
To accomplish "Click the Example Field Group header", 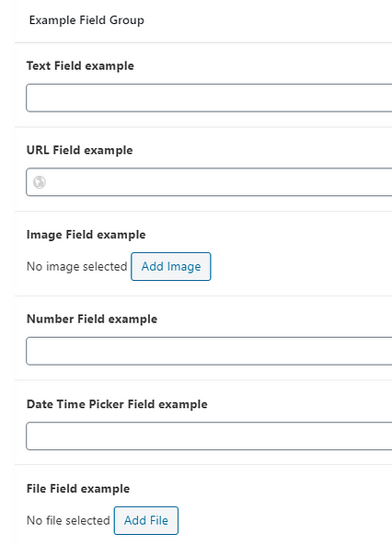I will click(86, 20).
